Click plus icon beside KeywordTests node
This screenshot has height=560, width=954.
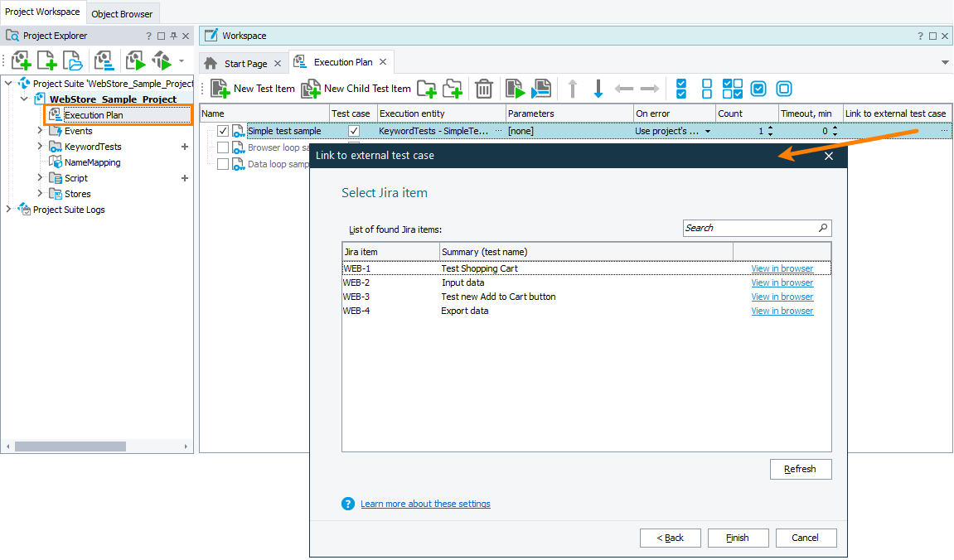[184, 147]
